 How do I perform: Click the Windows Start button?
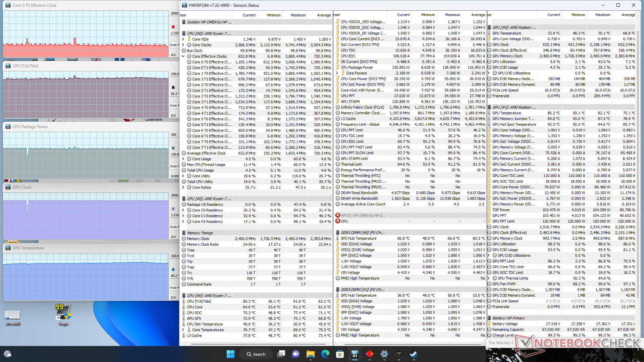[230, 354]
